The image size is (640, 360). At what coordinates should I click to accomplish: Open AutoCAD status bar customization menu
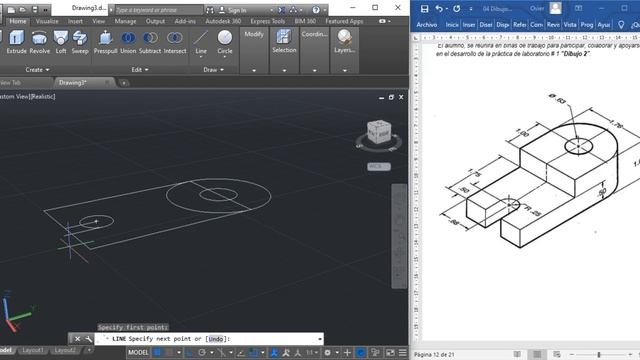tap(402, 353)
